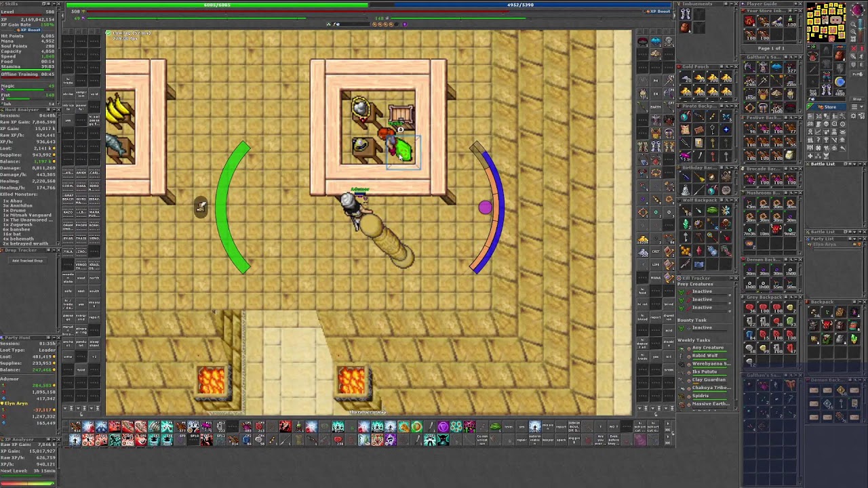Select the Spidris weekly task
Viewport: 868px width, 488px height.
[x=701, y=396]
